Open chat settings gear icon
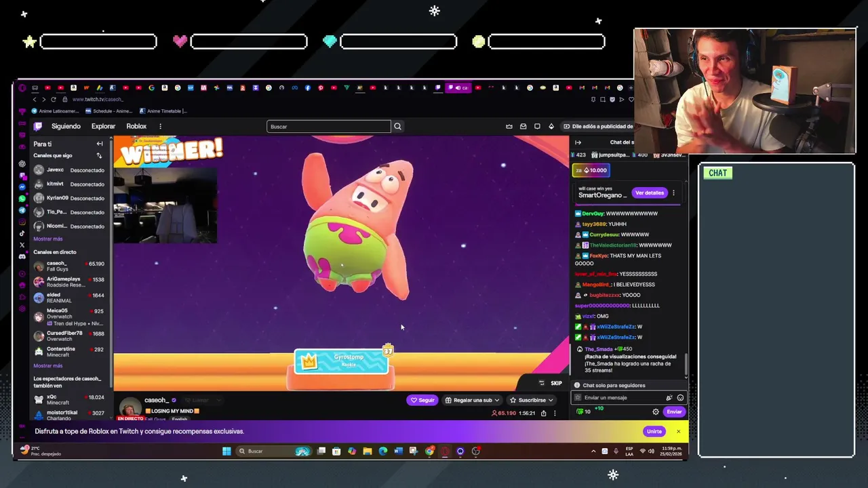The height and width of the screenshot is (488, 868). pyautogui.click(x=655, y=411)
